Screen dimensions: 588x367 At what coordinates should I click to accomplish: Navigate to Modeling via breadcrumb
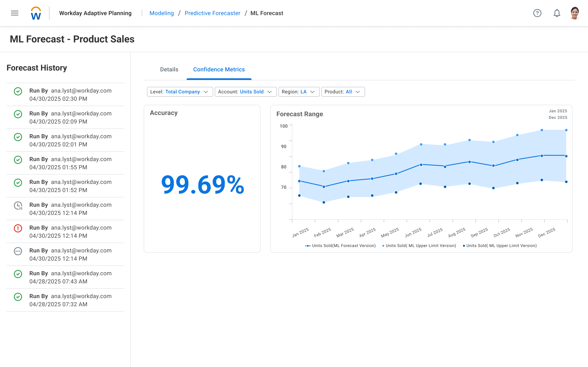tap(161, 13)
